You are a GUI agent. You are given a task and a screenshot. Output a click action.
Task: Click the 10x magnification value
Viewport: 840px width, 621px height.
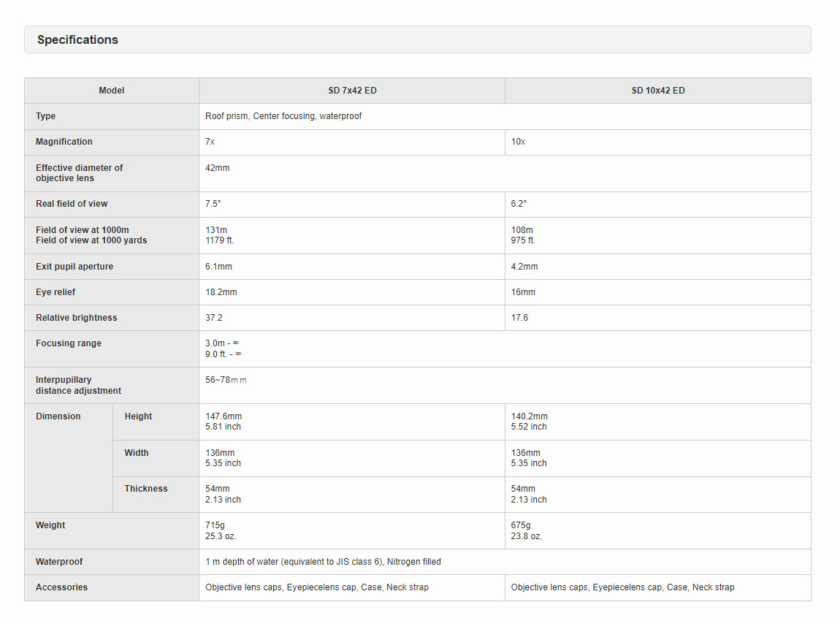tap(518, 142)
